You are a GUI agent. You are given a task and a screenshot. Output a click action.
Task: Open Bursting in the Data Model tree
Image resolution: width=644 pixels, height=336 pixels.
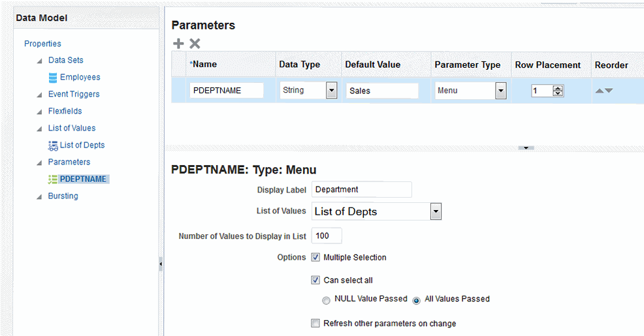[63, 196]
